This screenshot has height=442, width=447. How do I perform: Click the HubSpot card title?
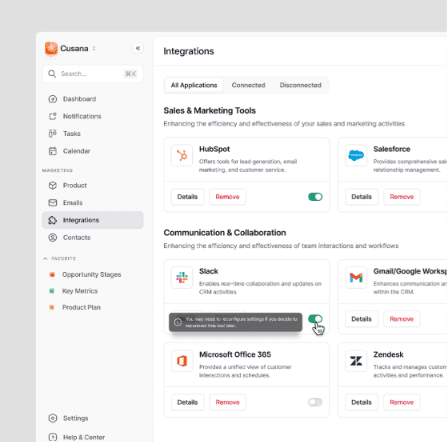click(214, 149)
